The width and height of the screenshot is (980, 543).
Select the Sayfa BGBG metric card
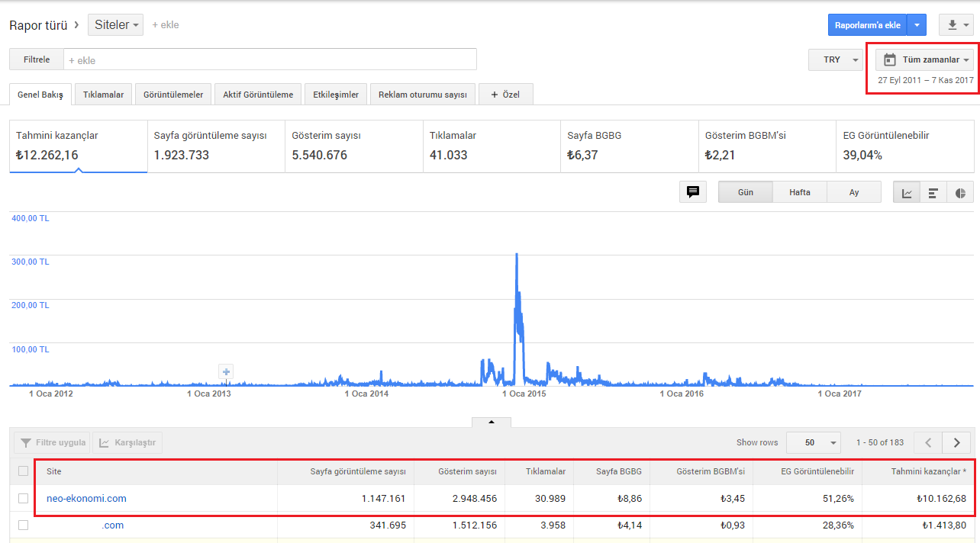[x=630, y=146]
